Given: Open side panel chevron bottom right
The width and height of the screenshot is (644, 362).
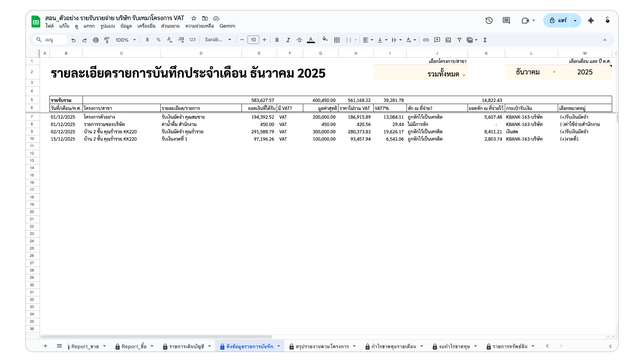Looking at the screenshot, I should pos(610,346).
